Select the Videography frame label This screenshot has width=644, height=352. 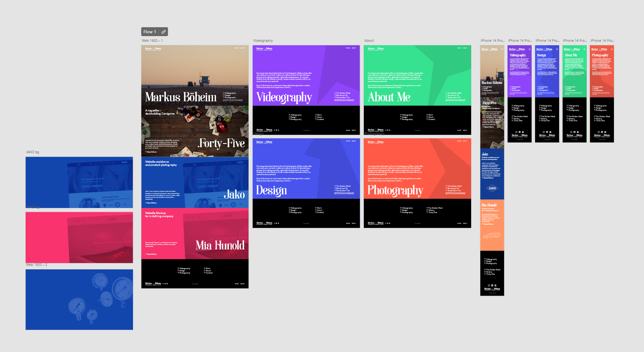pyautogui.click(x=263, y=41)
